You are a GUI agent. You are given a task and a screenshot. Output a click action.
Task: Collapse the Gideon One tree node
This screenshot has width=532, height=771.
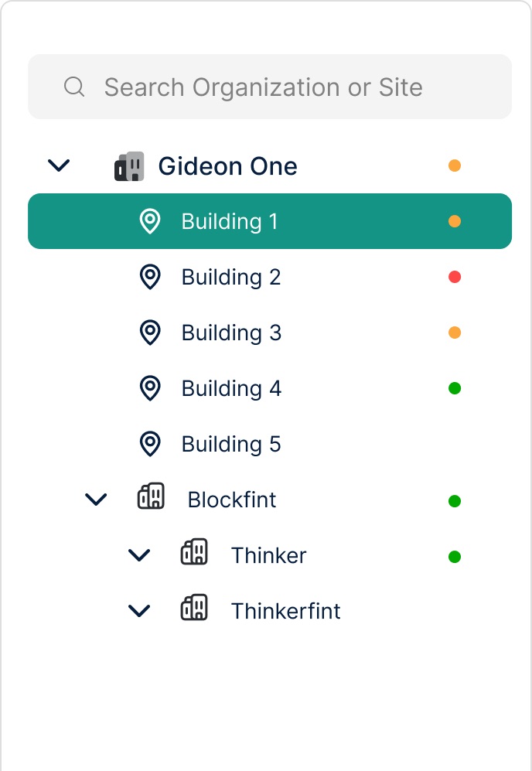tap(59, 165)
